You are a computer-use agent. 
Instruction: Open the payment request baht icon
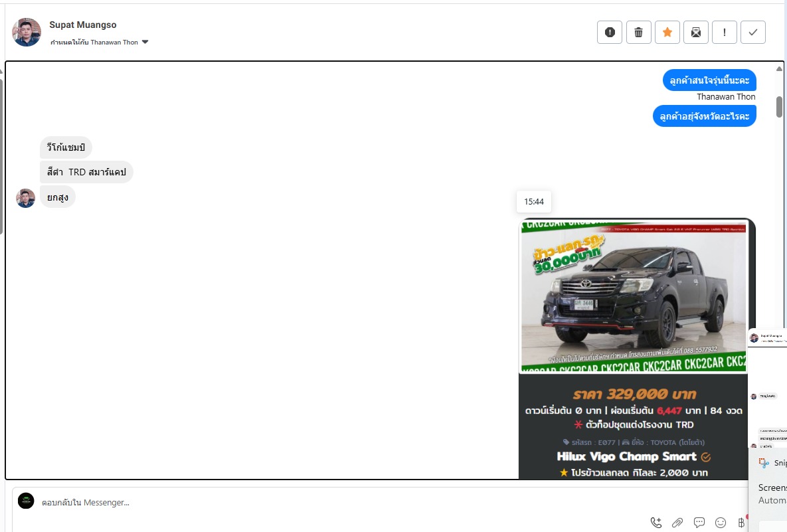click(x=741, y=523)
